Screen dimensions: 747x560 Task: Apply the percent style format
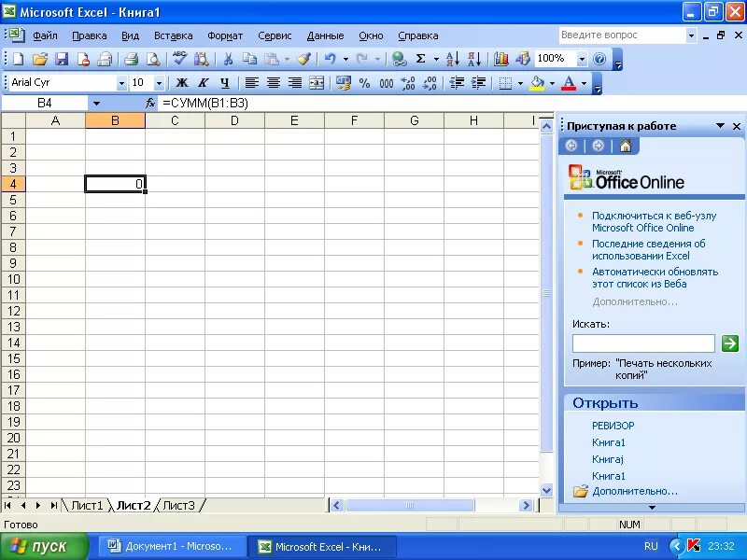point(364,83)
